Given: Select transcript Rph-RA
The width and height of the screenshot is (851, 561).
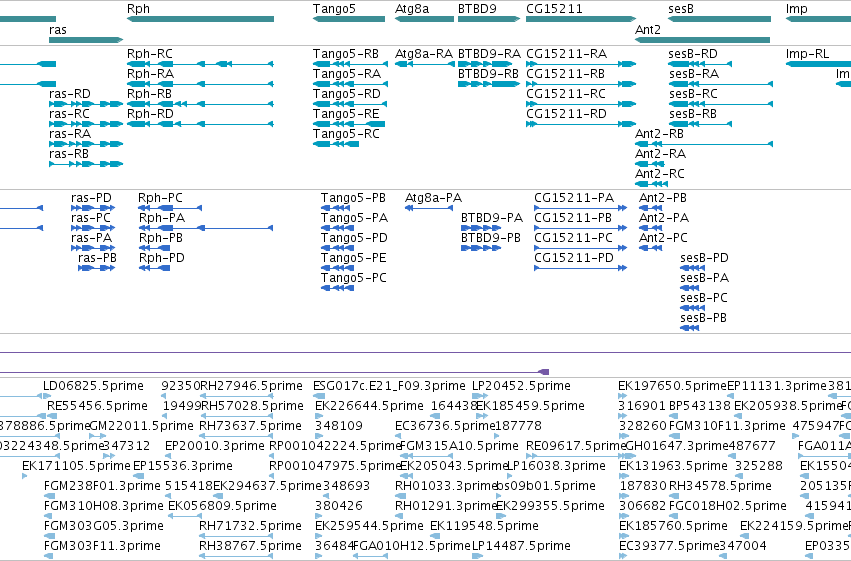Looking at the screenshot, I should point(200,84).
